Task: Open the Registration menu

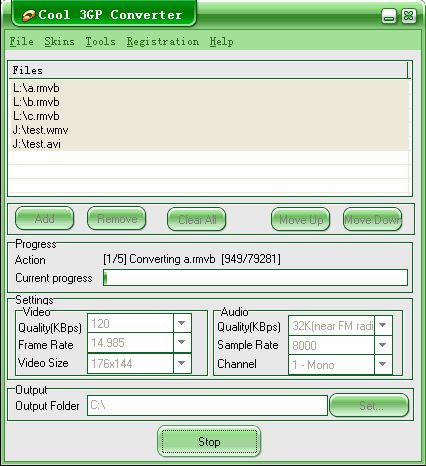Action: click(163, 42)
